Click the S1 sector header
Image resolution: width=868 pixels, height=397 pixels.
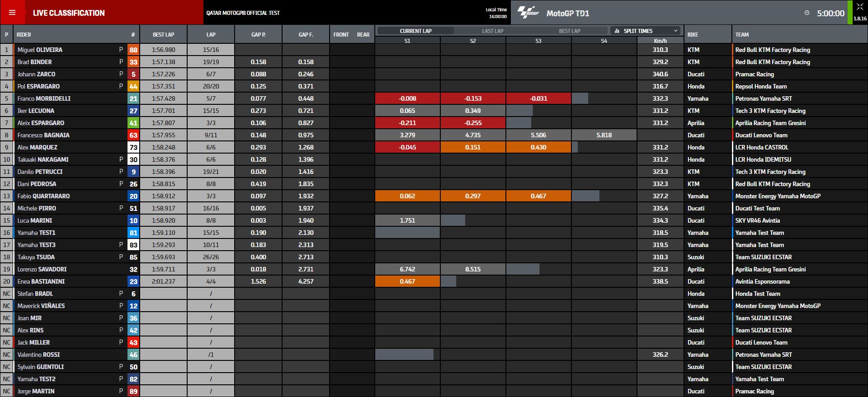[407, 41]
